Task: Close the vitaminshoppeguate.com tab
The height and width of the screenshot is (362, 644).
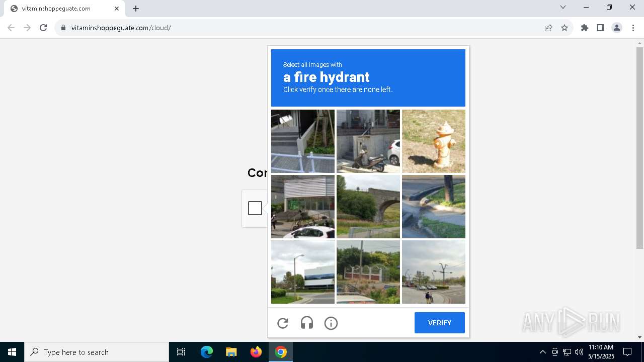Action: click(x=117, y=9)
